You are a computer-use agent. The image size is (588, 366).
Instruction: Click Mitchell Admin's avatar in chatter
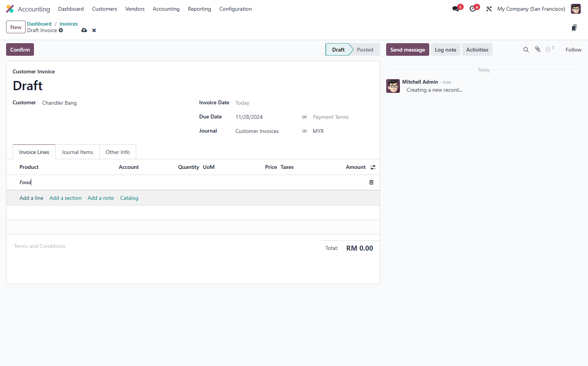pos(393,86)
